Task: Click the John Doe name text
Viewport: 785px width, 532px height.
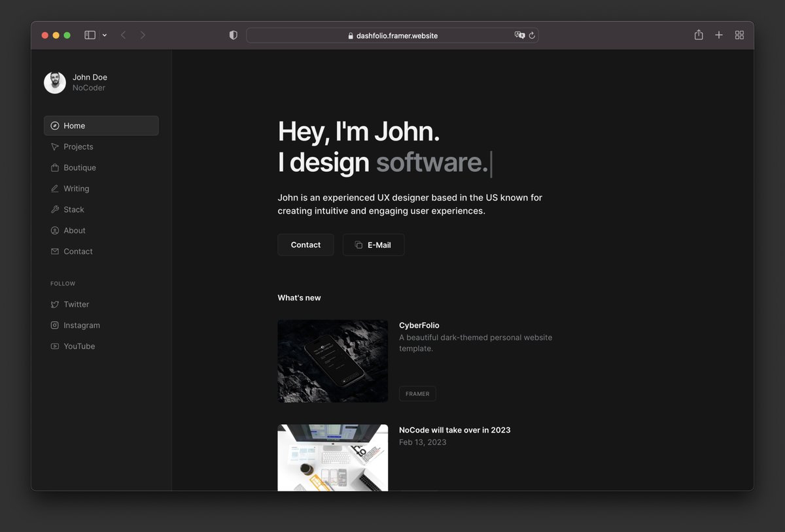Action: point(90,77)
